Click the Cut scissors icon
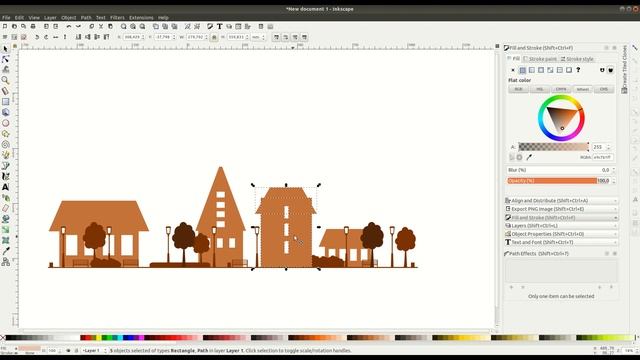The width and height of the screenshot is (640, 360). pos(101,27)
